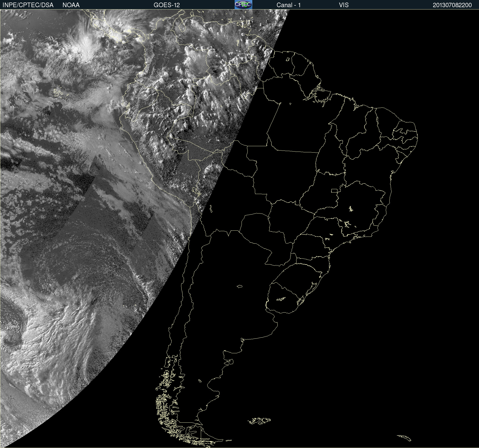Click the timestamp 201307082200
479x448 pixels.
[452, 5]
